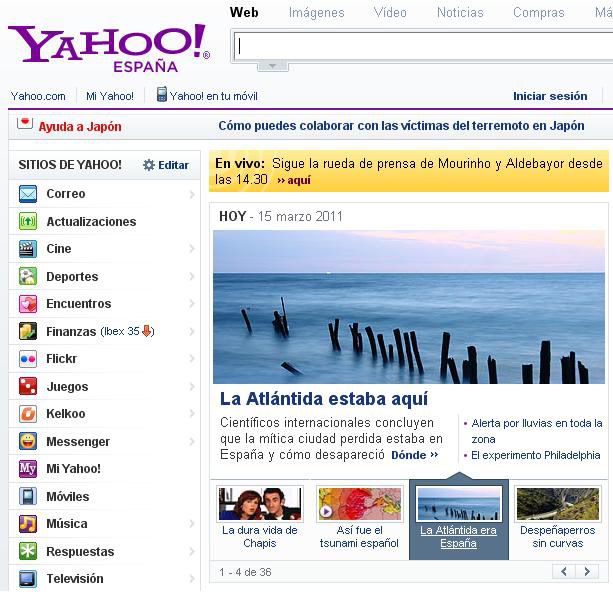Click the Editar gear icon
The image size is (613, 595).
point(149,165)
